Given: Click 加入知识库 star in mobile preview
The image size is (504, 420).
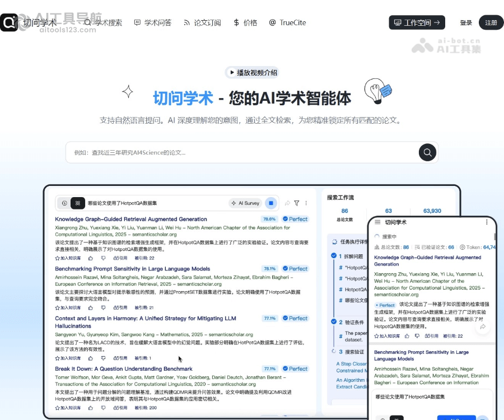Looking at the screenshot, I should (387, 336).
